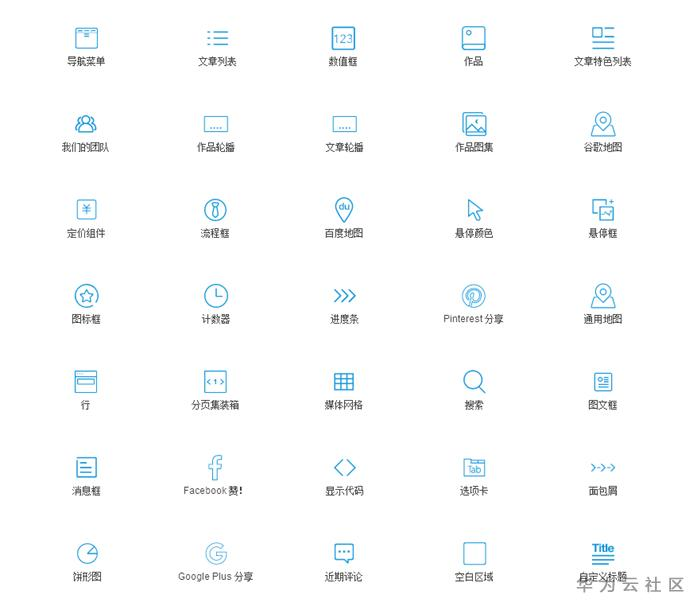The image size is (697, 610).
Task: Select the 百度地图 Baidu map pin
Action: click(x=344, y=210)
